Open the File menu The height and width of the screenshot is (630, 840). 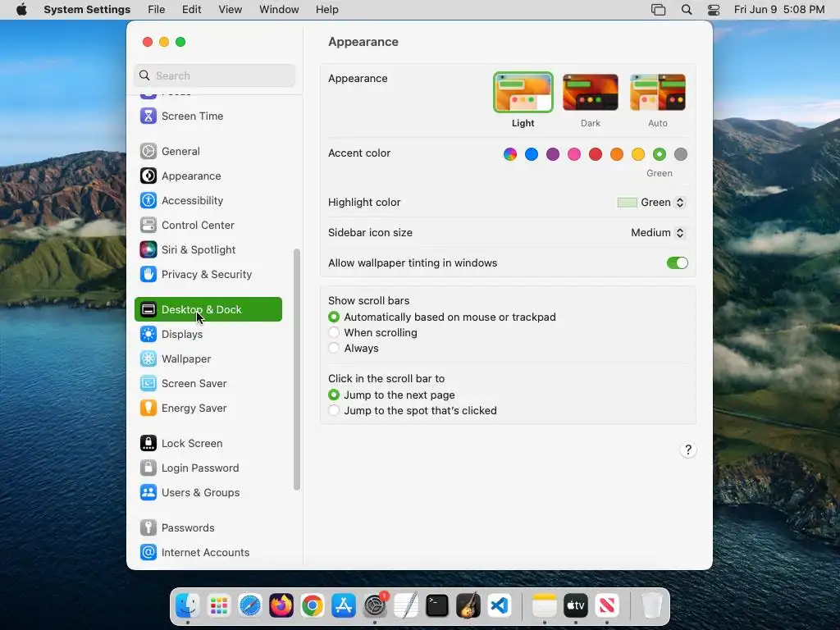coord(157,10)
